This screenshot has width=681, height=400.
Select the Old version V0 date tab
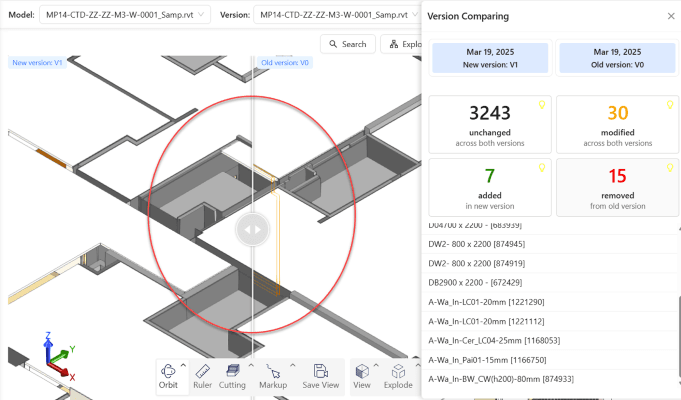[x=616, y=58]
